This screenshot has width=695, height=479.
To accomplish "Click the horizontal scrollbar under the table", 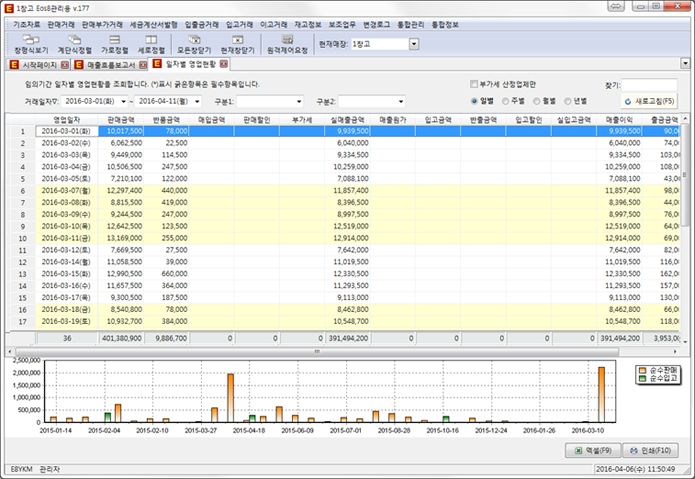I will pyautogui.click(x=317, y=351).
